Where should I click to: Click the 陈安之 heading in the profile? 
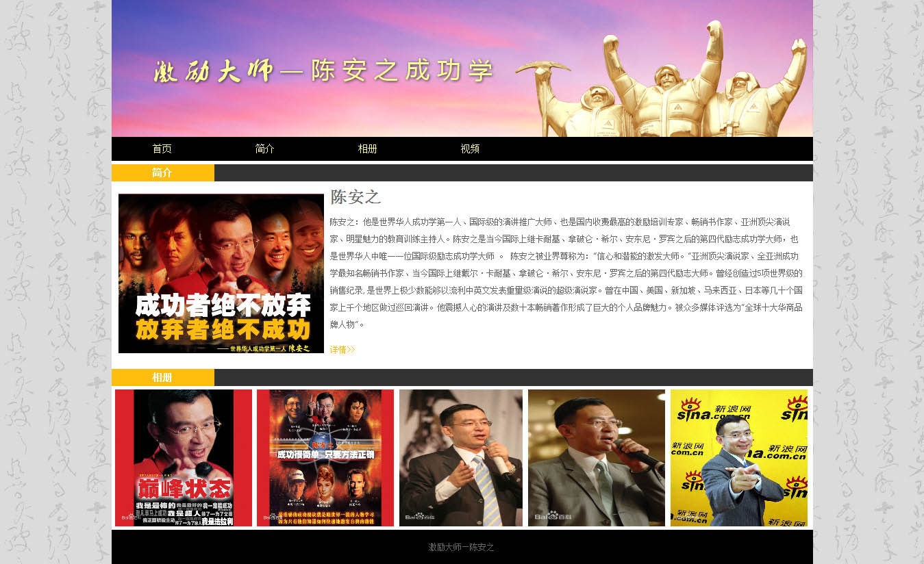[355, 197]
